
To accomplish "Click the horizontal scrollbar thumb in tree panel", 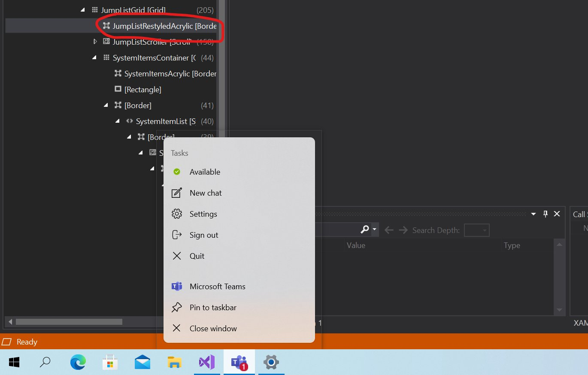I will (69, 321).
